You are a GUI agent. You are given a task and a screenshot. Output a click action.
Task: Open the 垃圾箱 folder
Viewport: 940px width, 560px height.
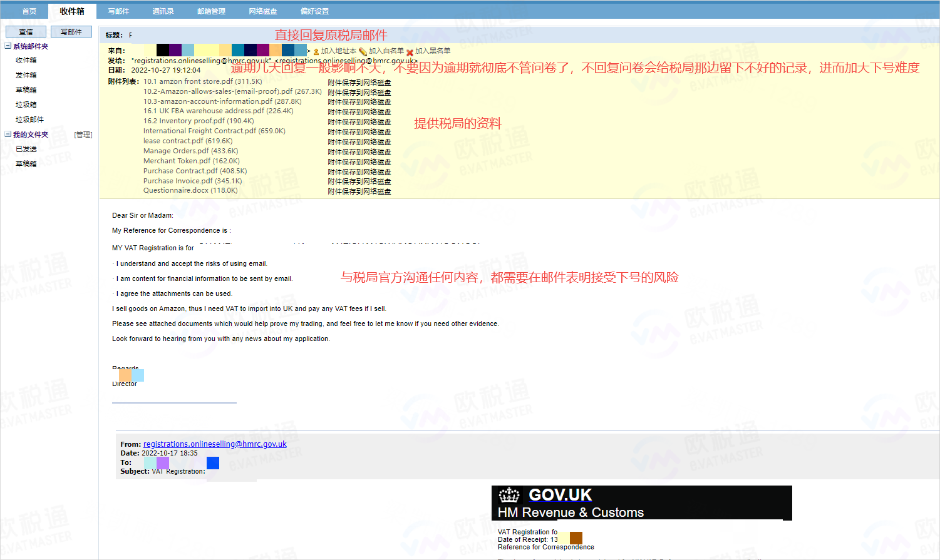pos(26,104)
